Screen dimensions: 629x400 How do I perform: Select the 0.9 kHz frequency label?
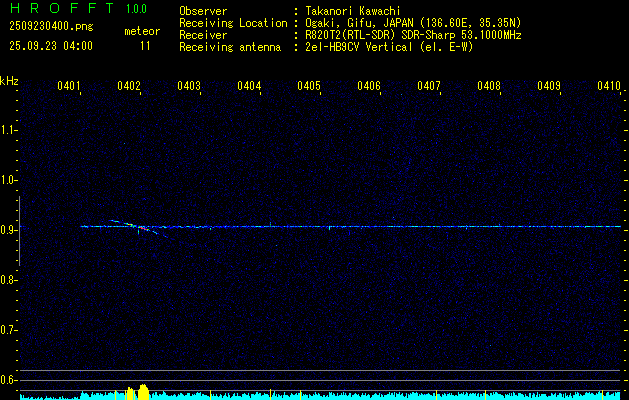pyautogui.click(x=9, y=230)
